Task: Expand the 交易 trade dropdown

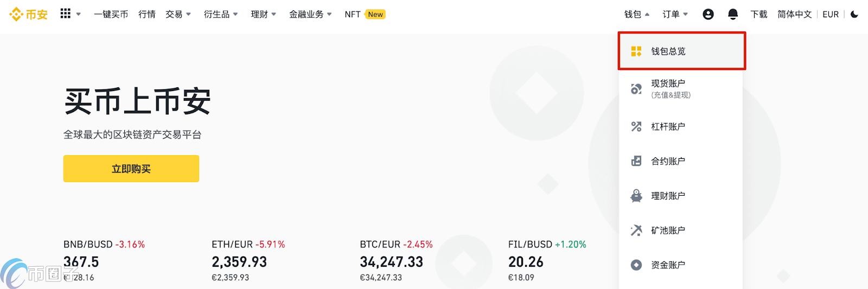Action: (x=178, y=14)
